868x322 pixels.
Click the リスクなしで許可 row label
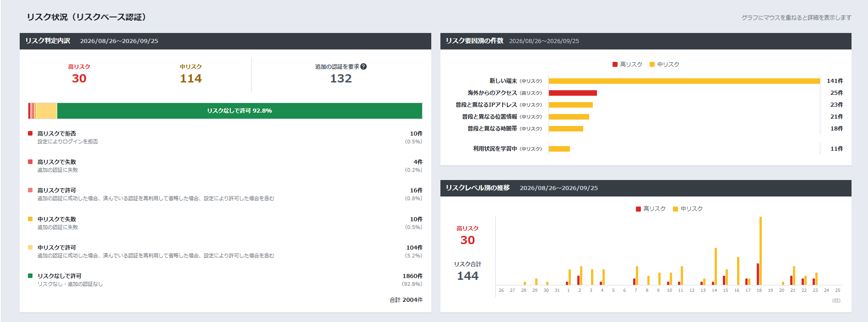[x=60, y=276]
